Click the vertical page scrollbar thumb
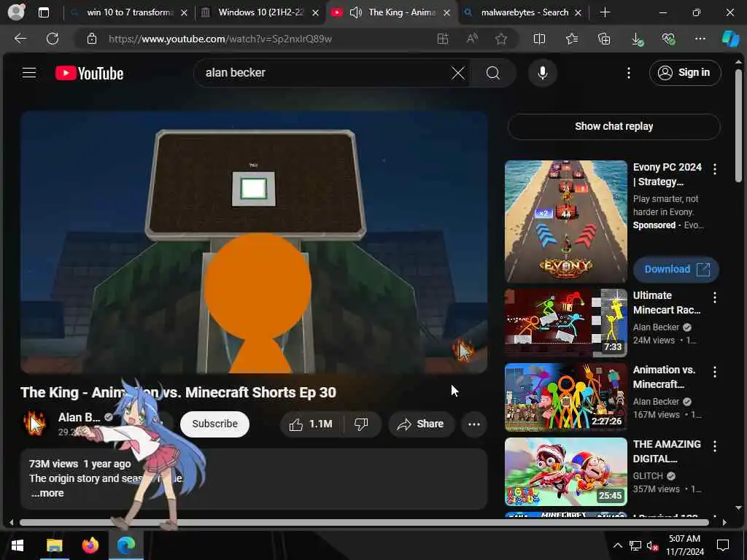Viewport: 747px width, 560px height. tap(738, 125)
